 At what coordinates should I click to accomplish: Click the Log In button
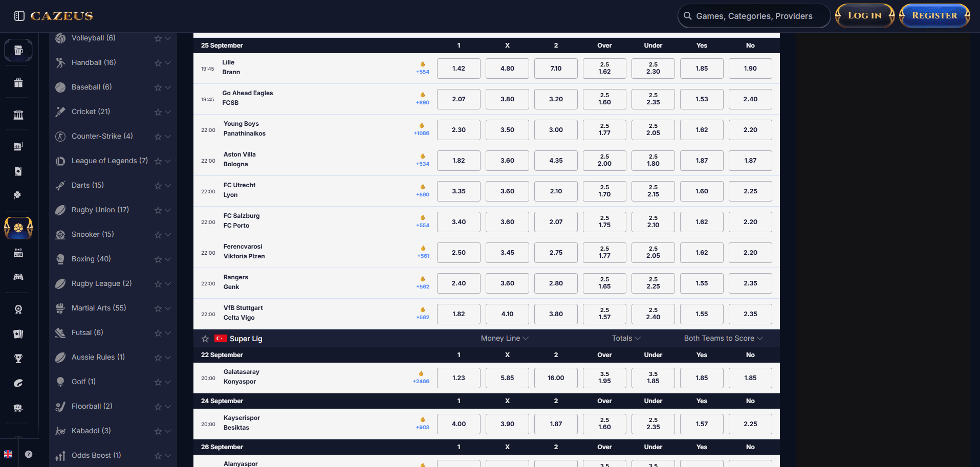point(865,15)
